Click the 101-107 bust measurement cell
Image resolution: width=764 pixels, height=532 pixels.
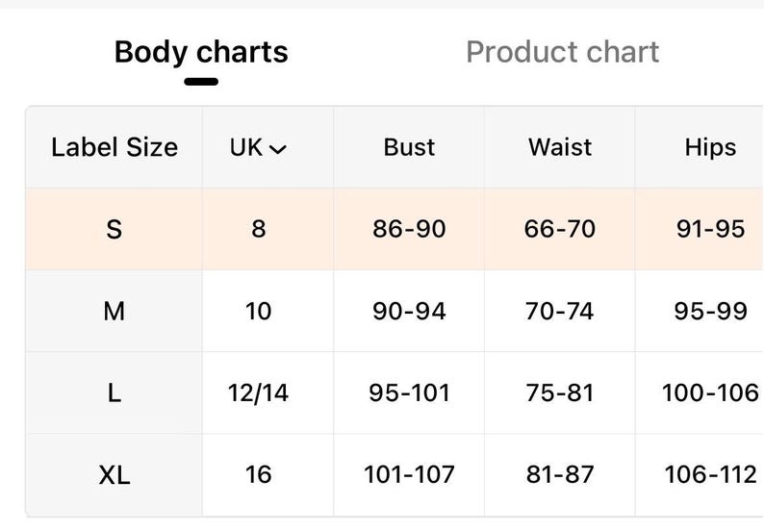click(x=409, y=475)
